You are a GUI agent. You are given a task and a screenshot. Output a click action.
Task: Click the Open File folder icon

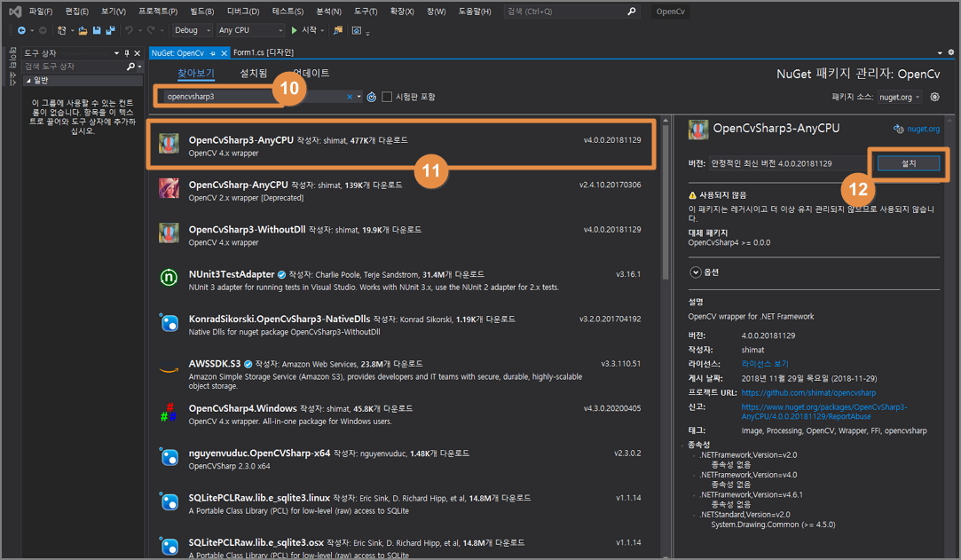click(83, 30)
